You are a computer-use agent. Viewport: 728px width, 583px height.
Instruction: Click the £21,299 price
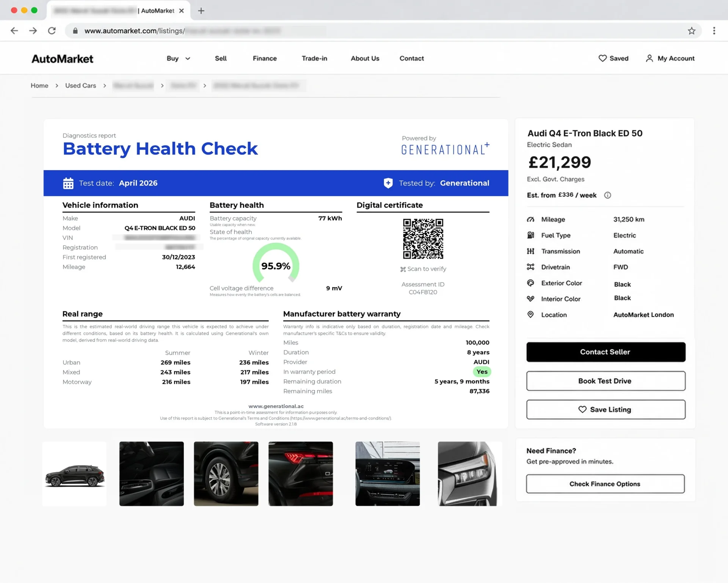click(559, 163)
